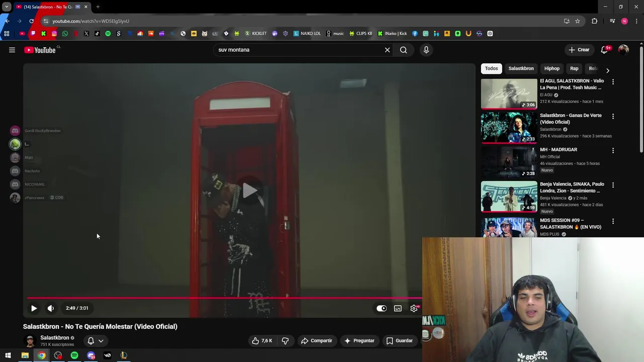Click the Crear button
Screen dimensions: 644x362
pyautogui.click(x=579, y=50)
